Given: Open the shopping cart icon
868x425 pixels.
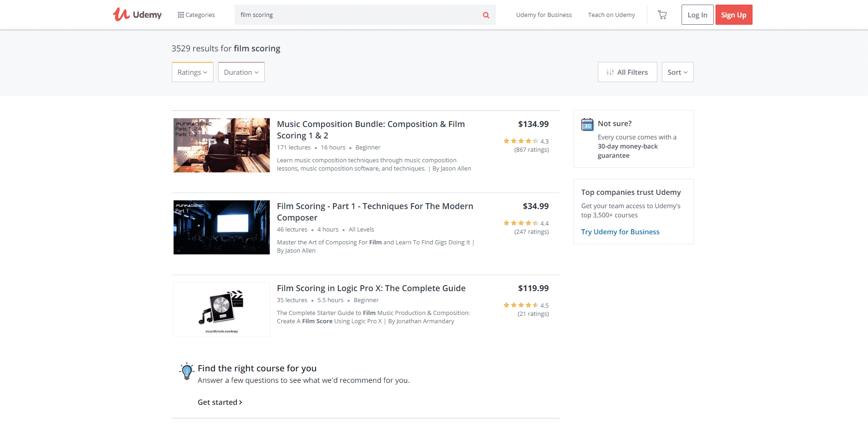Looking at the screenshot, I should click(x=662, y=15).
